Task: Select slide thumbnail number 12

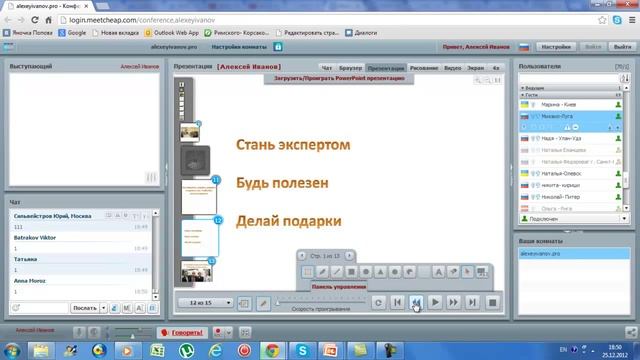Action: coord(200,238)
